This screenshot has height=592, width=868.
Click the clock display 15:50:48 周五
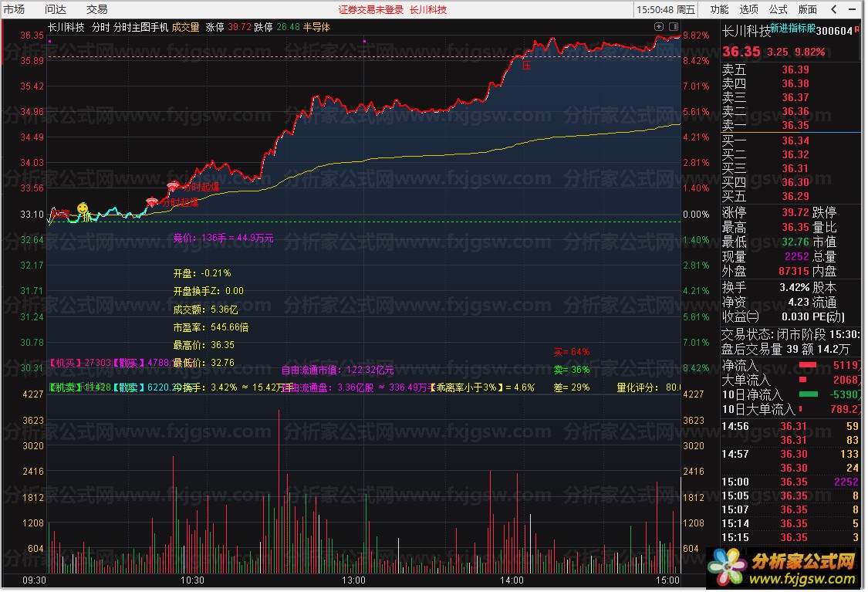tap(665, 9)
